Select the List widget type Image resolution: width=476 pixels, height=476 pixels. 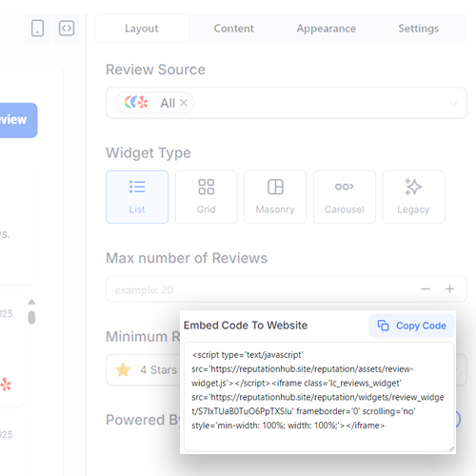pyautogui.click(x=137, y=197)
